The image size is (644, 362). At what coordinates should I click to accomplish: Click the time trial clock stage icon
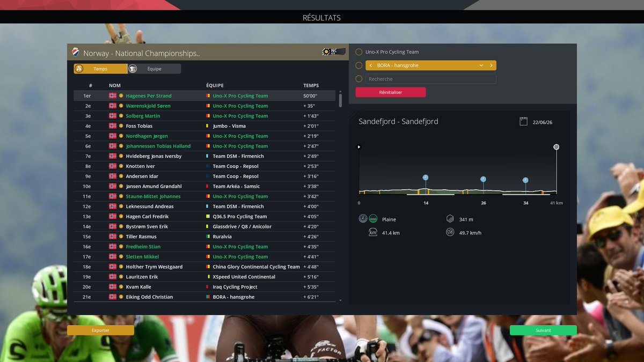[x=363, y=219]
